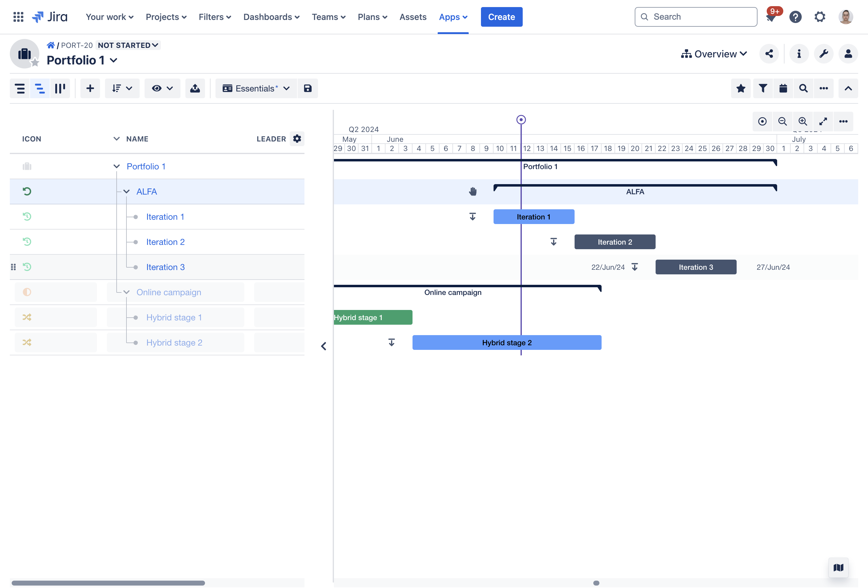
Task: Collapse the toolbar with up chevron
Action: 848,88
